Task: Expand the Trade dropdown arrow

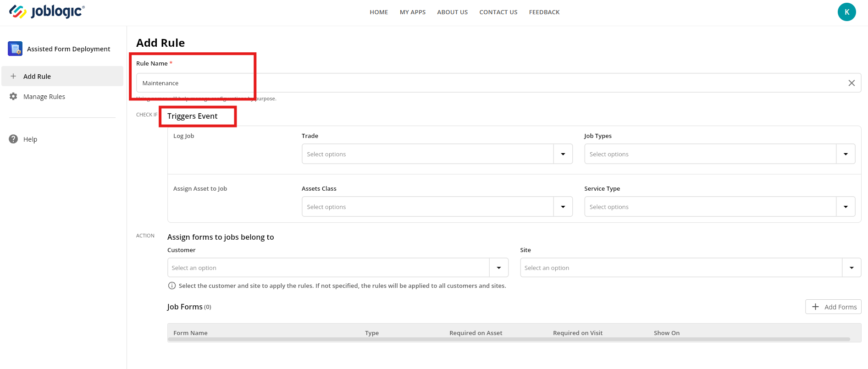Action: tap(563, 154)
